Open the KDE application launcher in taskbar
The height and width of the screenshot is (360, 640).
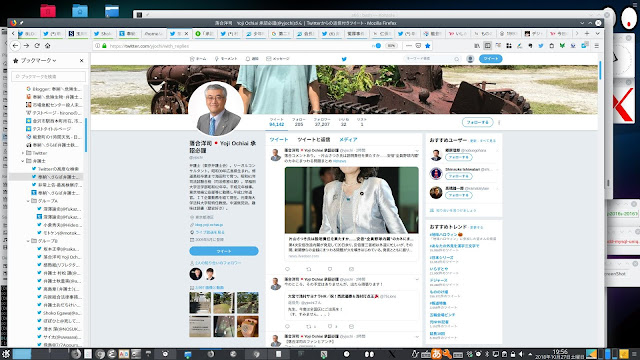pos(5,354)
